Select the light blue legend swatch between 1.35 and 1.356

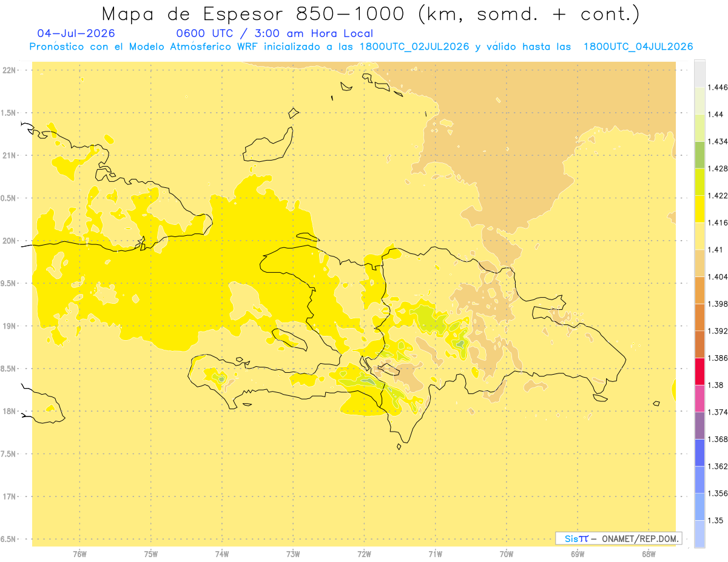(x=699, y=506)
